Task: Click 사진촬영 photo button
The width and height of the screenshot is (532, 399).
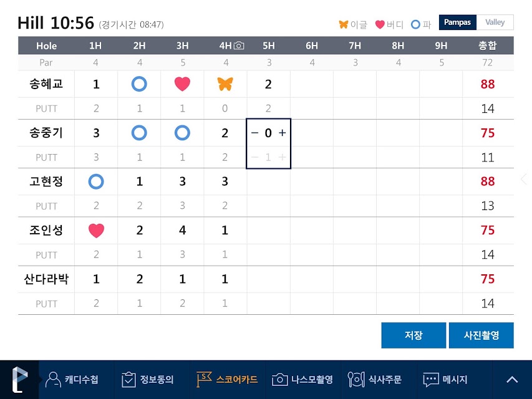Action: pyautogui.click(x=481, y=335)
